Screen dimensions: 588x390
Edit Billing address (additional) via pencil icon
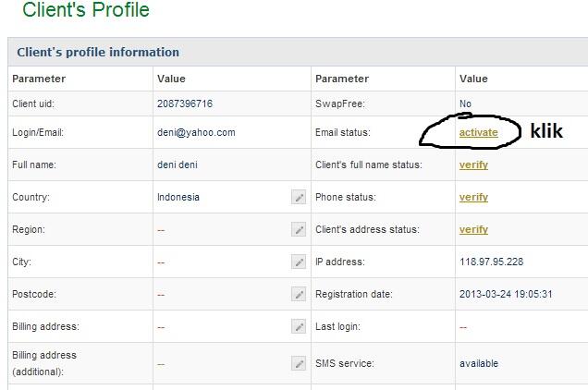pyautogui.click(x=299, y=363)
